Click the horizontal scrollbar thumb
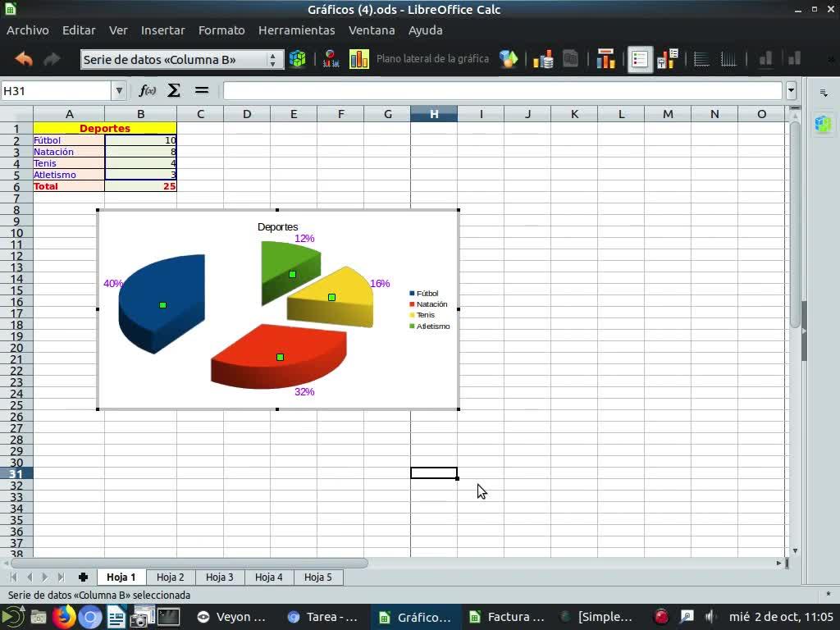The width and height of the screenshot is (840, 630). (x=189, y=563)
